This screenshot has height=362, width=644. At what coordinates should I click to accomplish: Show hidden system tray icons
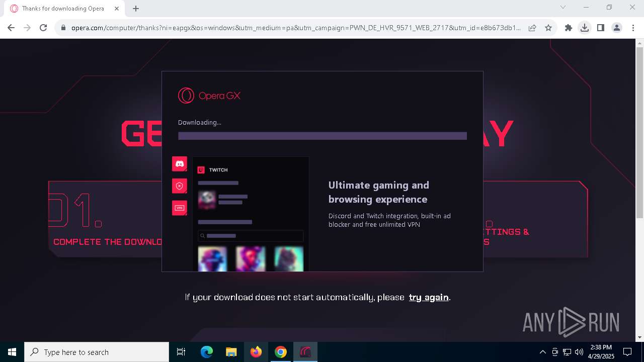pyautogui.click(x=542, y=352)
